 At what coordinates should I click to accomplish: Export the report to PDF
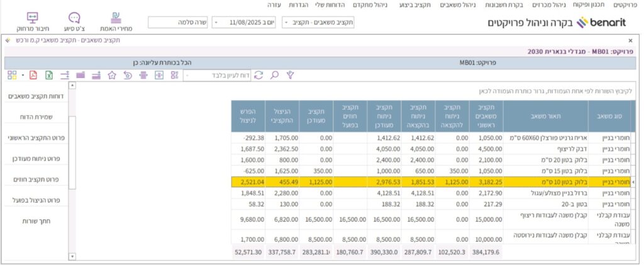pos(33,75)
